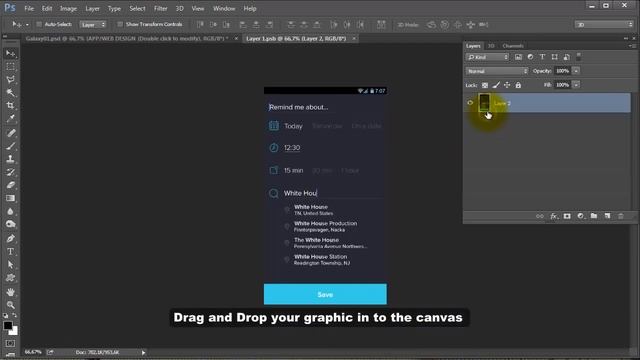Image resolution: width=640 pixels, height=360 pixels.
Task: Select the Hand tool
Action: tap(11, 292)
